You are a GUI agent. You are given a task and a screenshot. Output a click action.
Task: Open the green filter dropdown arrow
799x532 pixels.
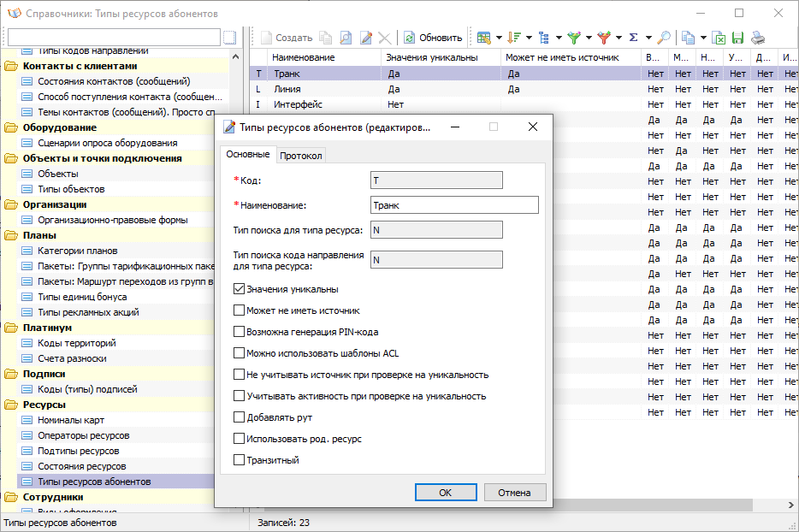[589, 38]
